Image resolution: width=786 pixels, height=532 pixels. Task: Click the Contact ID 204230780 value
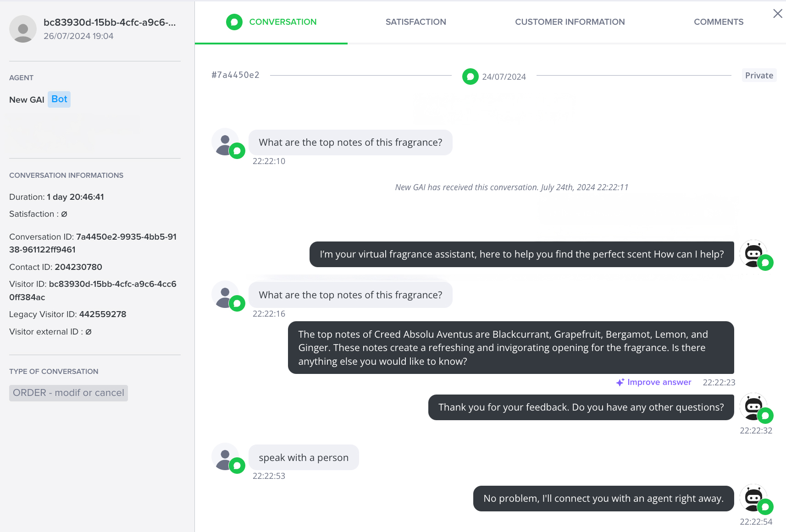[x=78, y=267]
